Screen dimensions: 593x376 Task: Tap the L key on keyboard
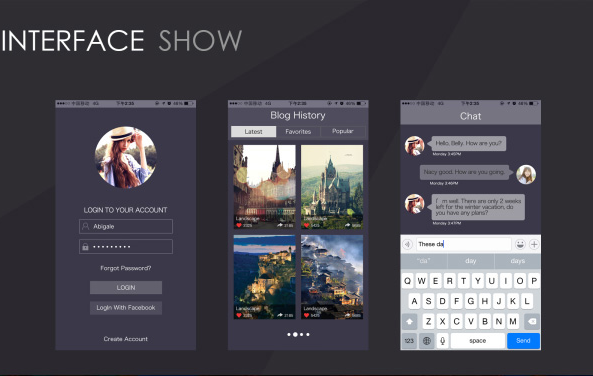pos(527,301)
